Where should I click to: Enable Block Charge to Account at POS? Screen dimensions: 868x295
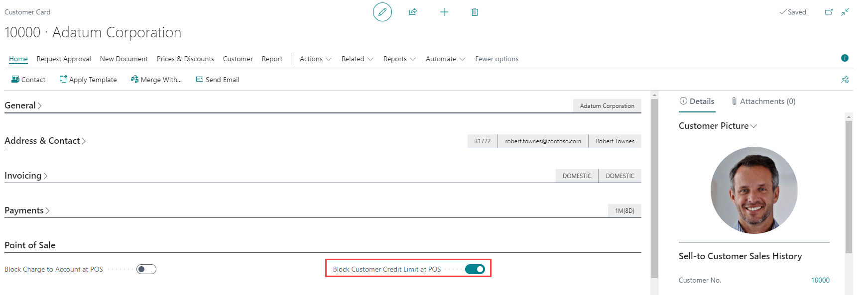146,269
